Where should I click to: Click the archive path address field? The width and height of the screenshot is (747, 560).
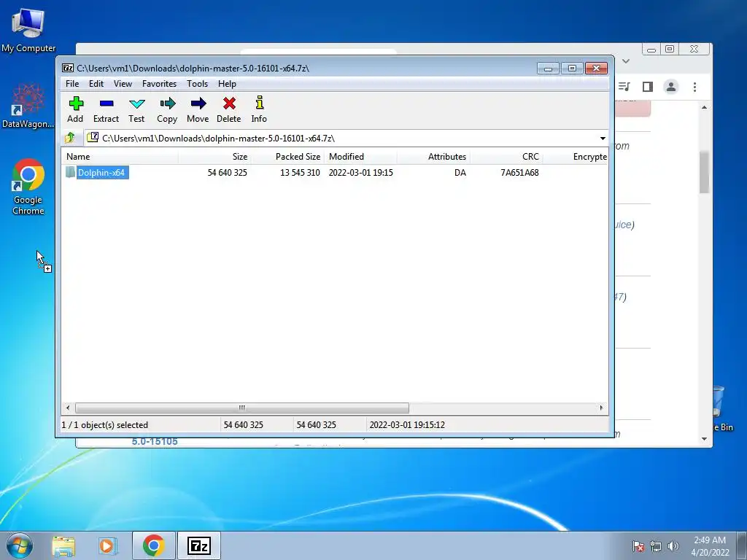[x=341, y=138]
